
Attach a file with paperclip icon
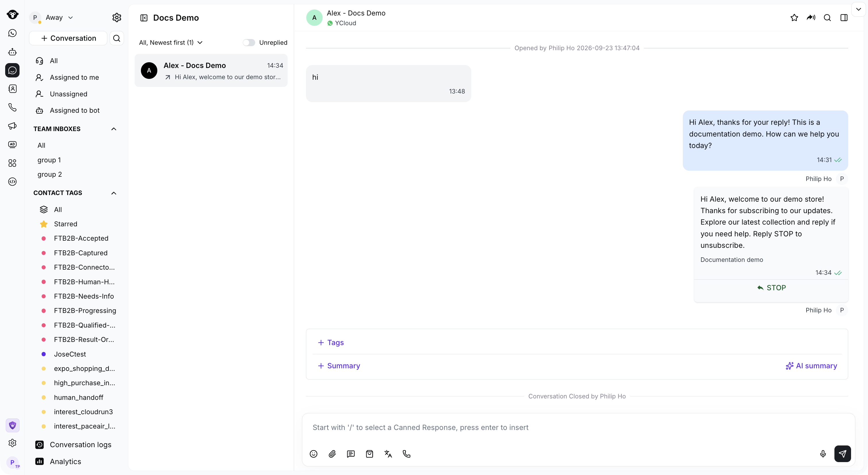click(x=332, y=454)
